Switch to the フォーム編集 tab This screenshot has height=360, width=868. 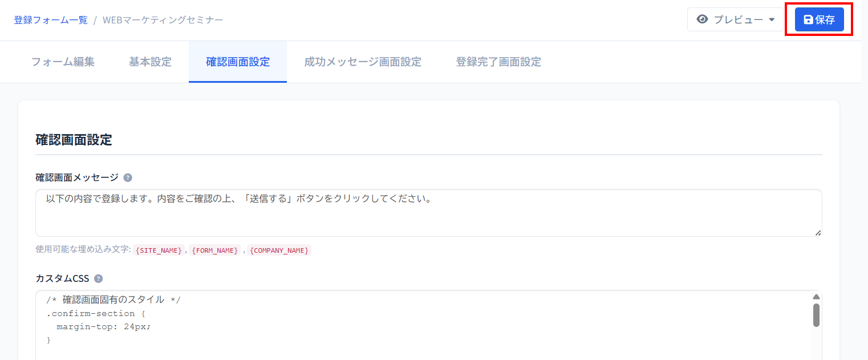click(x=63, y=62)
